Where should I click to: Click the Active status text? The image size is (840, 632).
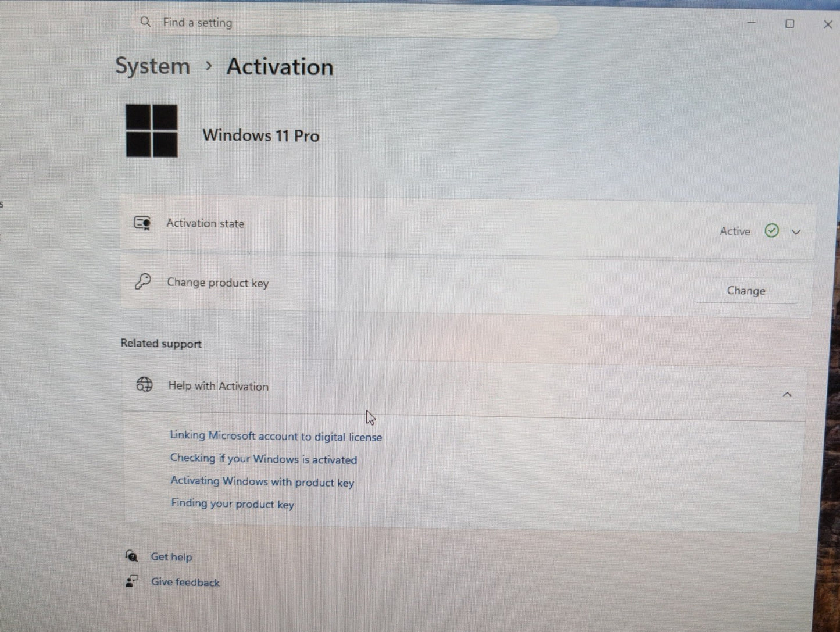735,231
